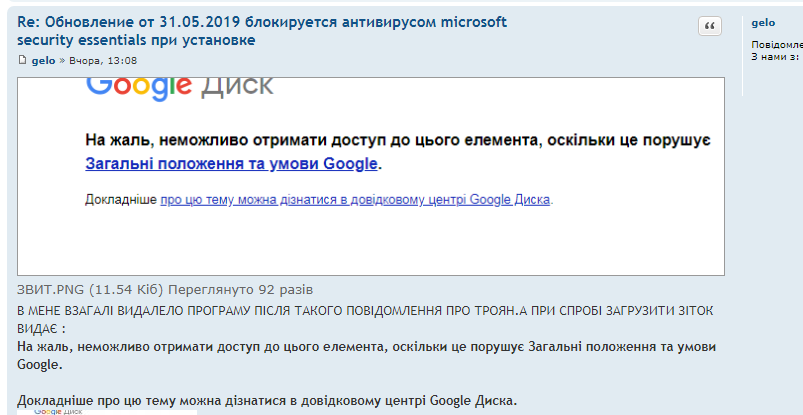The image size is (803, 415).
Task: Click the З нами з: label under gelo
Action: click(774, 57)
